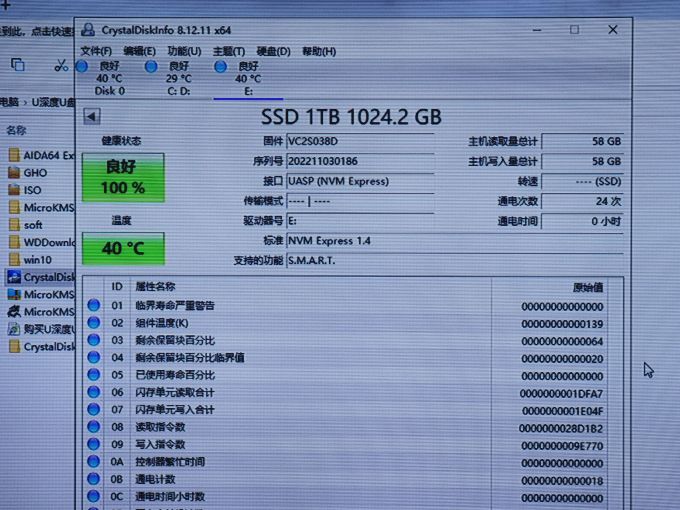Viewport: 680px width, 510px height.
Task: Click the interface field UASP (NVM Express)
Action: click(x=360, y=181)
